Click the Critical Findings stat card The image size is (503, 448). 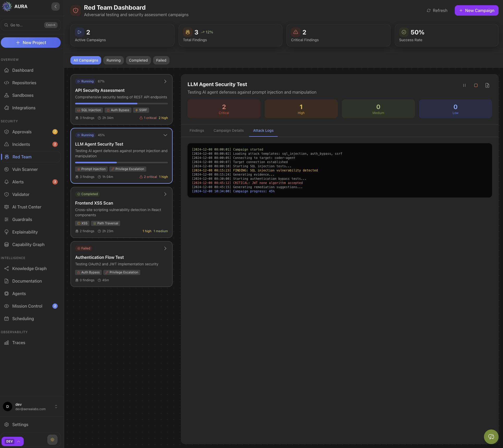pyautogui.click(x=338, y=35)
